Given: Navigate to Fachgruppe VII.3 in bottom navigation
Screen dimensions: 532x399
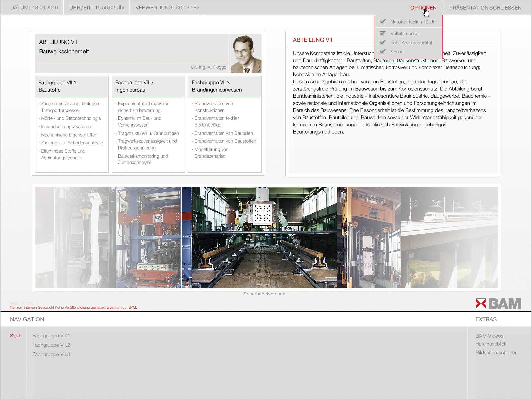Looking at the screenshot, I should 51,354.
